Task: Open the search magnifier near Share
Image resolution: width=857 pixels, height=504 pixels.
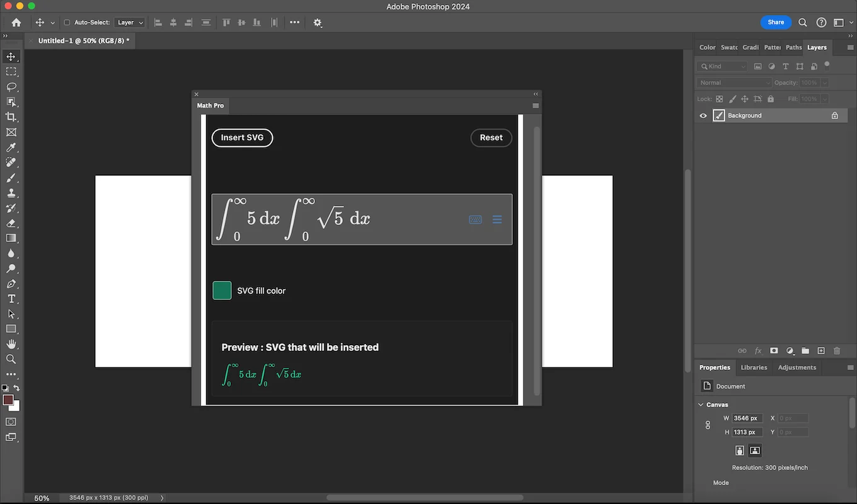Action: point(803,22)
